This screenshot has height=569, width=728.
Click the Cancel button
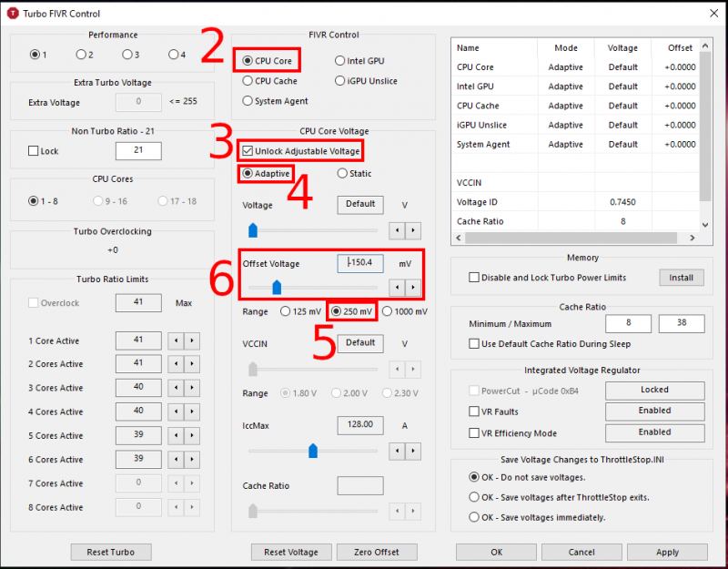(581, 553)
